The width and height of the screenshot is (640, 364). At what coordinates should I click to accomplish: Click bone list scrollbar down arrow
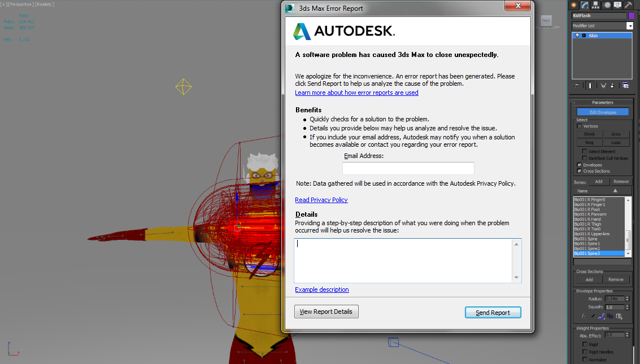click(628, 253)
